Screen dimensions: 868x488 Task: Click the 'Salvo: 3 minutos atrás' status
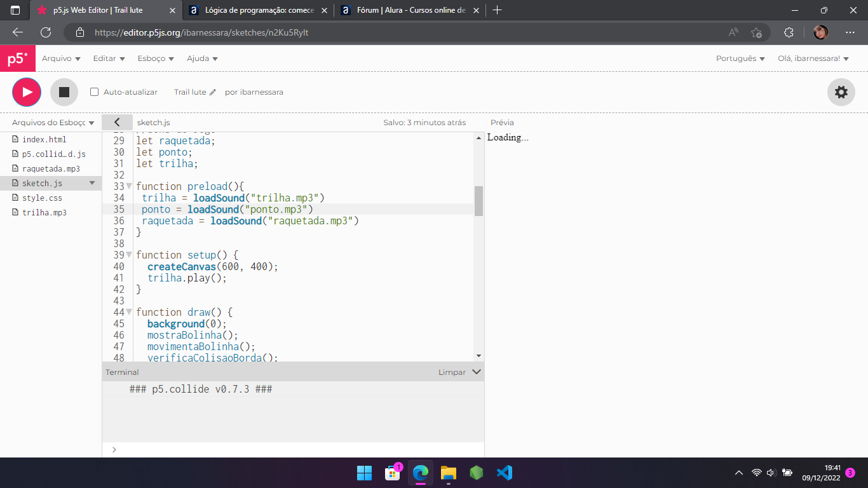[x=424, y=123]
